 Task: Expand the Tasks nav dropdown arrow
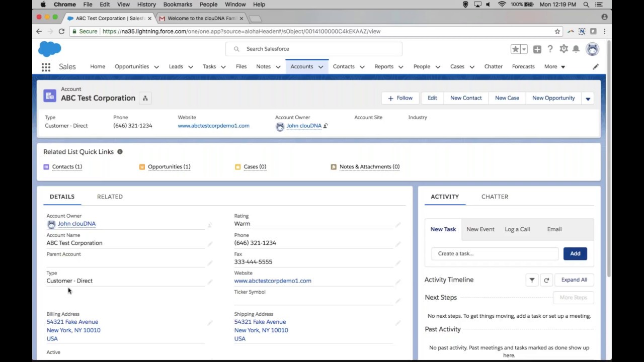(x=223, y=67)
